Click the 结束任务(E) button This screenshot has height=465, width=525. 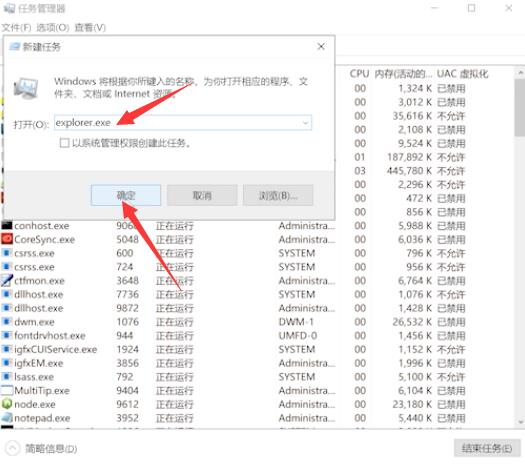(487, 448)
